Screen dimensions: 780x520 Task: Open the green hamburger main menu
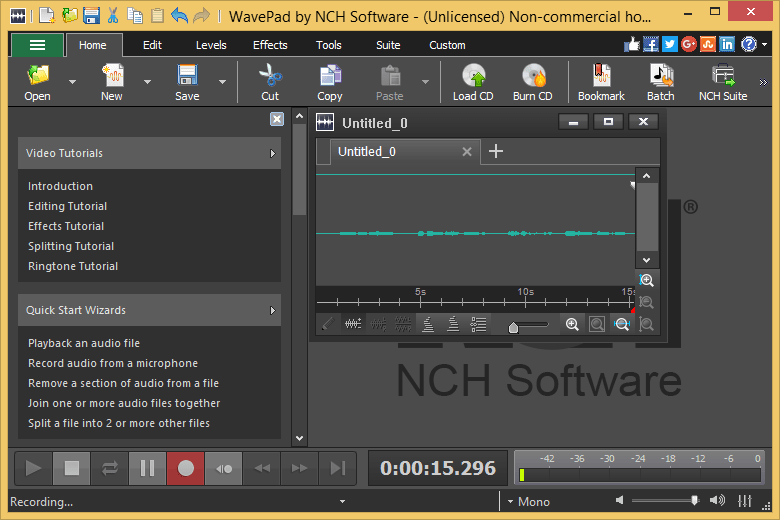[x=37, y=45]
